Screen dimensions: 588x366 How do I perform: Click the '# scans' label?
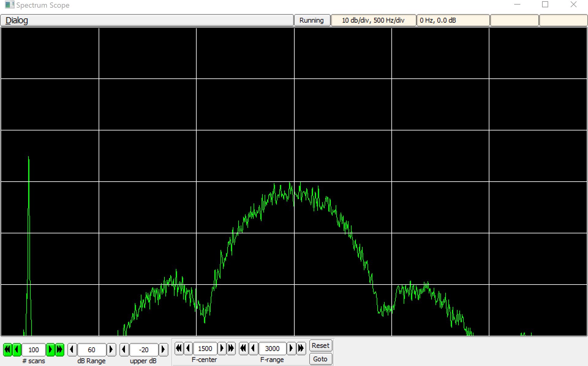34,361
